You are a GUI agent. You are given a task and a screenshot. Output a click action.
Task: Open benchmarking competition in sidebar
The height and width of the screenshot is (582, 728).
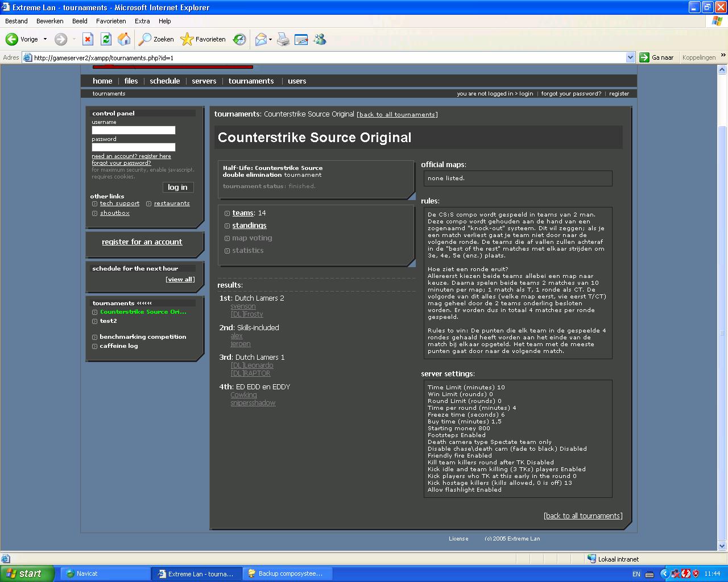[x=143, y=337]
